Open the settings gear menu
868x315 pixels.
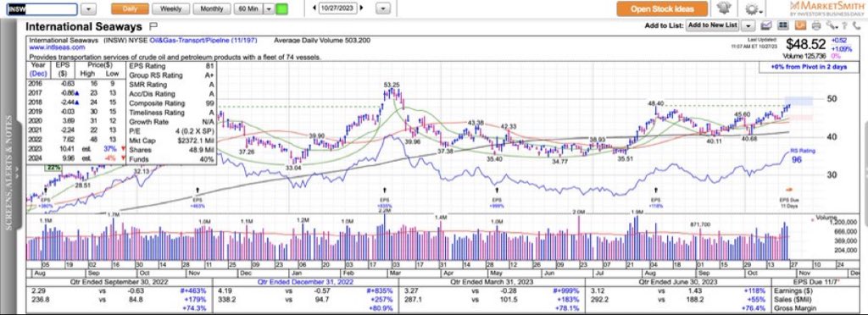coord(753,8)
